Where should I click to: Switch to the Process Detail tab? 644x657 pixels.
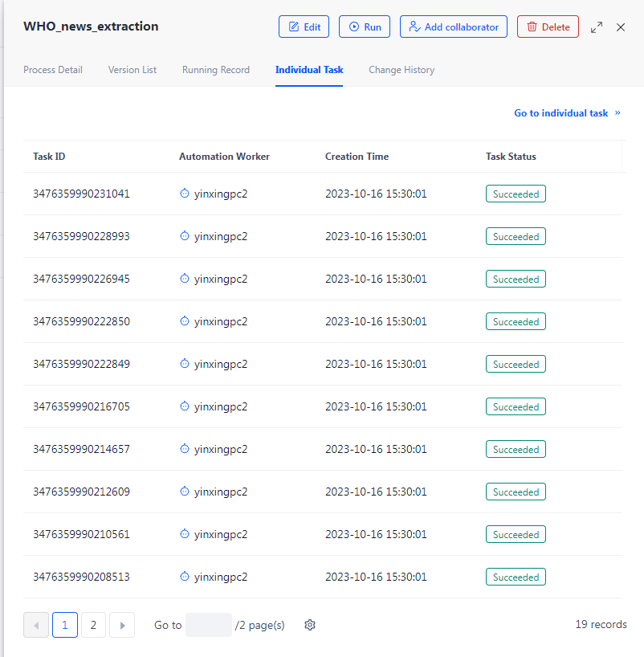point(53,70)
